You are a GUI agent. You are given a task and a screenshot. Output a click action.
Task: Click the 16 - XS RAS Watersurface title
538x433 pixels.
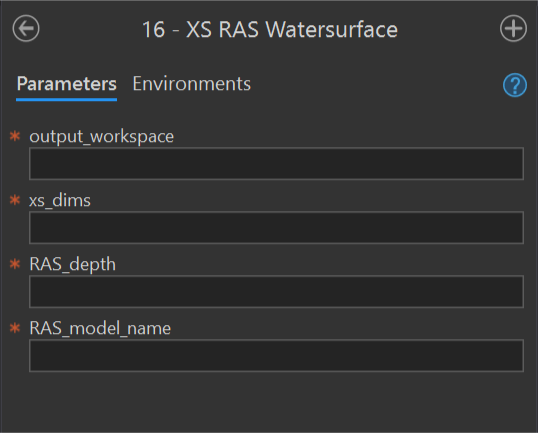[270, 30]
